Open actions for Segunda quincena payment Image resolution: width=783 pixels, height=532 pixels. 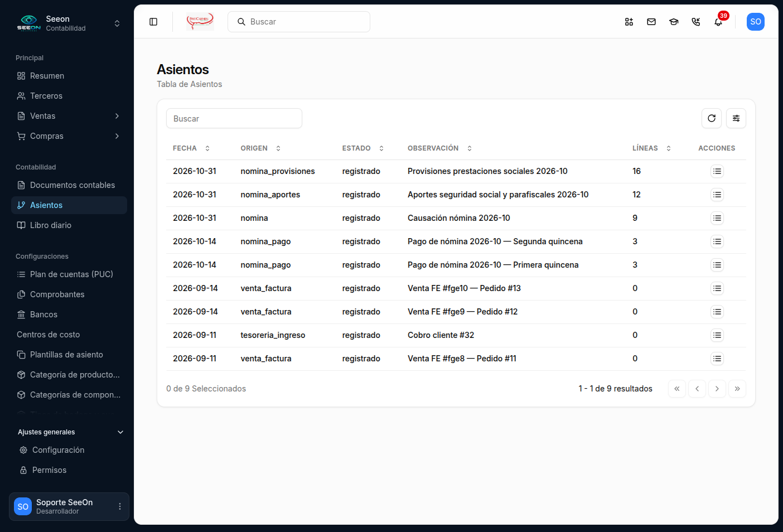717,241
